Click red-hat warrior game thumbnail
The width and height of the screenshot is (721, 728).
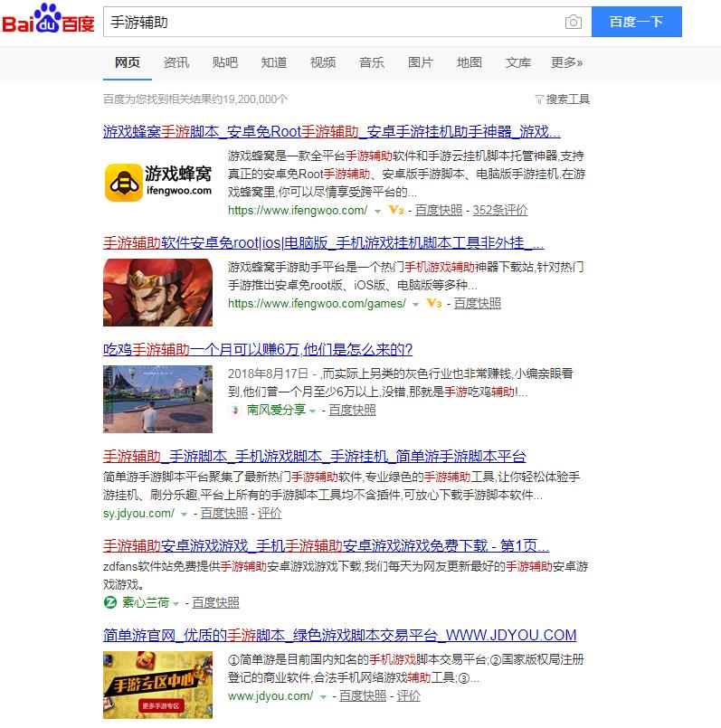(x=158, y=292)
